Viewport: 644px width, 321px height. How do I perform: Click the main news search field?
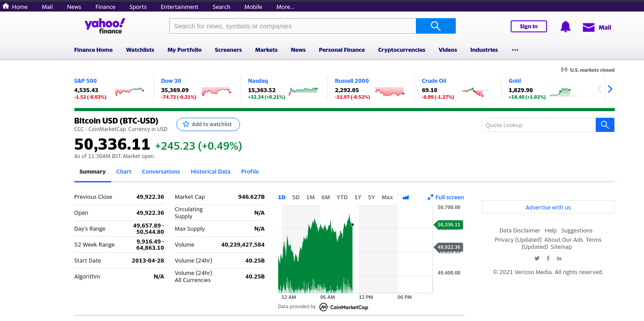coord(292,26)
